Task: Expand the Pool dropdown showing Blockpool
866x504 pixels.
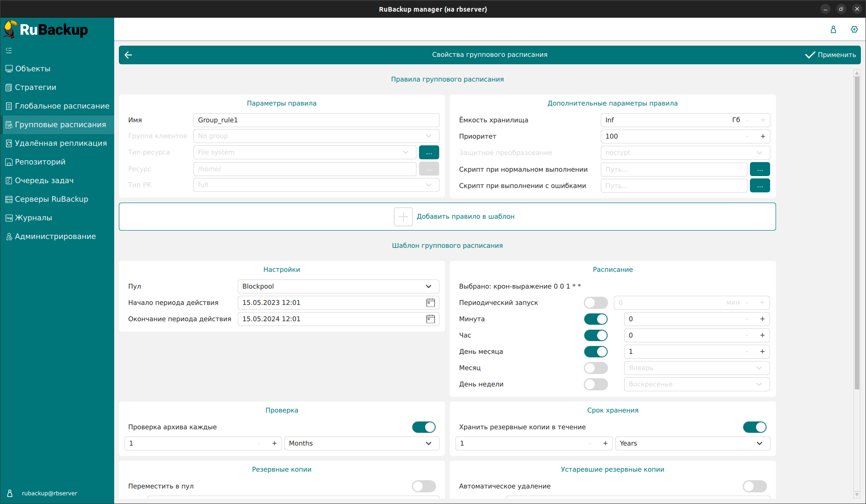Action: point(338,286)
